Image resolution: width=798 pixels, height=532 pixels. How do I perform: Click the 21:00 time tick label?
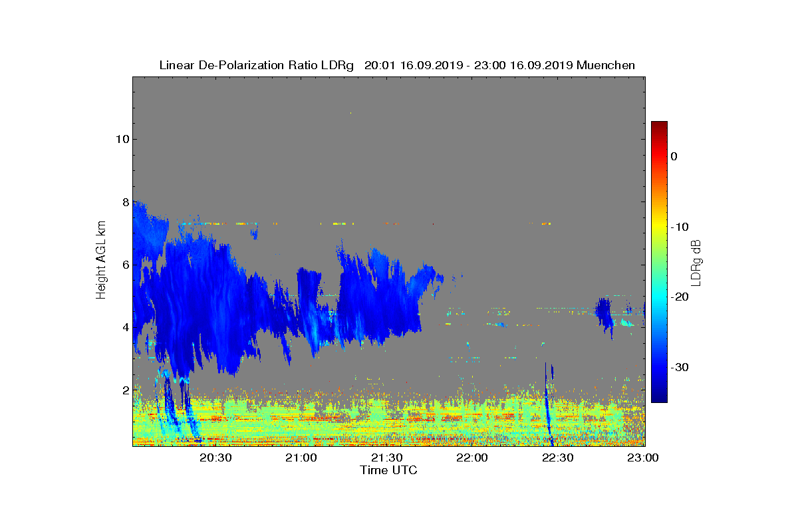click(x=301, y=458)
